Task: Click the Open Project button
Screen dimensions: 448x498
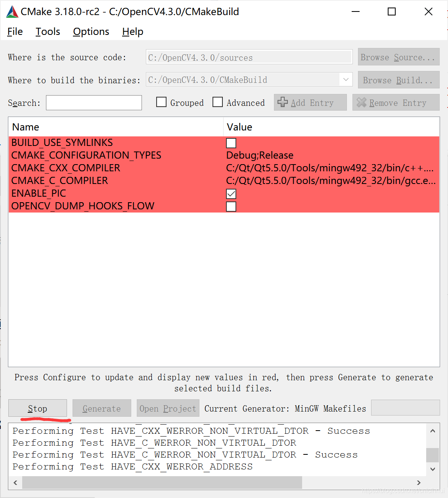Action: coord(168,408)
